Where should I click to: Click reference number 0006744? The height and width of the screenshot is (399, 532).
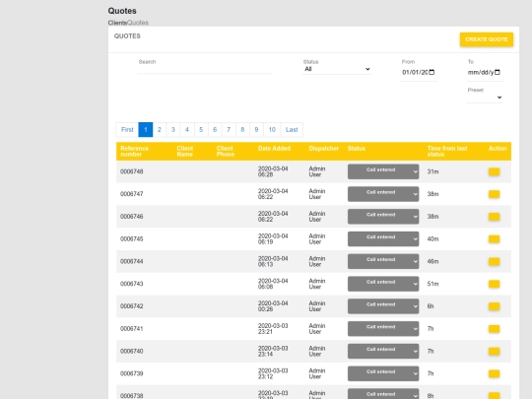pyautogui.click(x=132, y=261)
